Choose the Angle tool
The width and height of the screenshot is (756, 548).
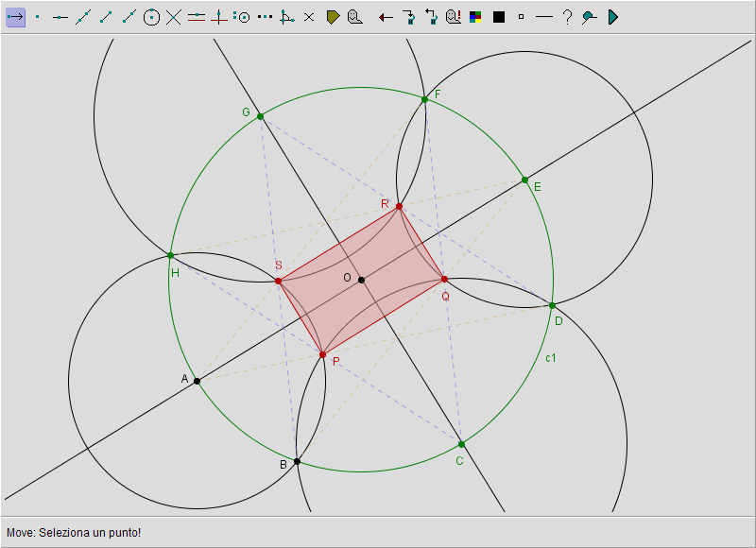click(x=287, y=17)
